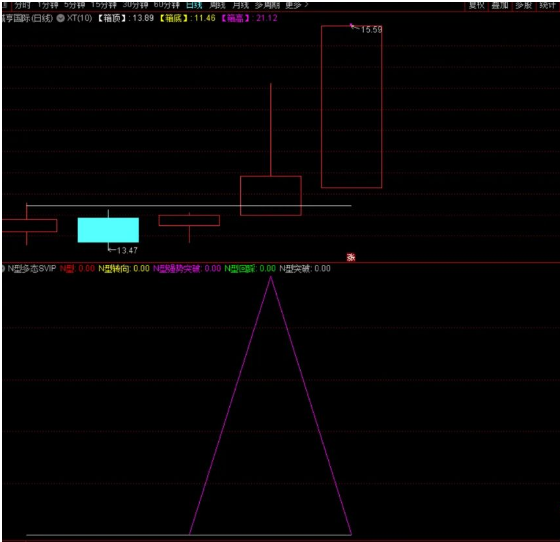This screenshot has width=560, height=542.
Task: Switch to the 月线 monthly view
Action: tap(240, 5)
